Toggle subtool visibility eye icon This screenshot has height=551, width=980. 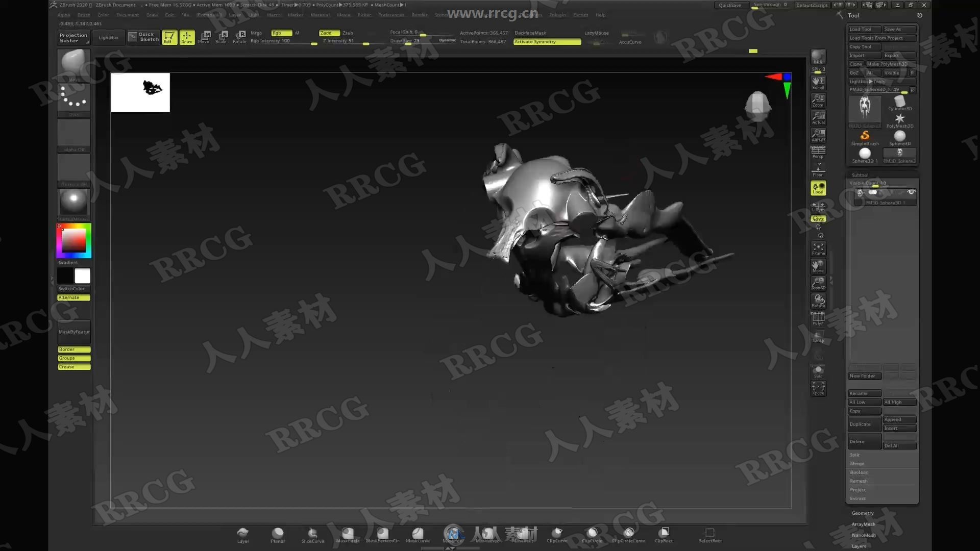pos(911,192)
